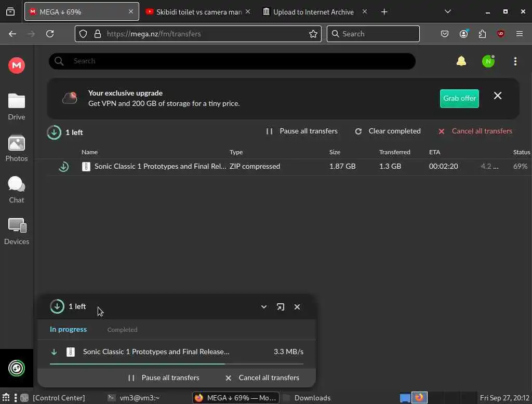Close the Skibidi toilet tab
Image resolution: width=532 pixels, height=404 pixels.
[248, 11]
